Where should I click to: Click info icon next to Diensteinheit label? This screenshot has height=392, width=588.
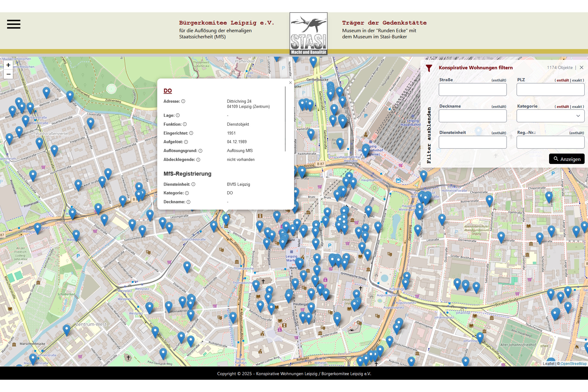[193, 184]
